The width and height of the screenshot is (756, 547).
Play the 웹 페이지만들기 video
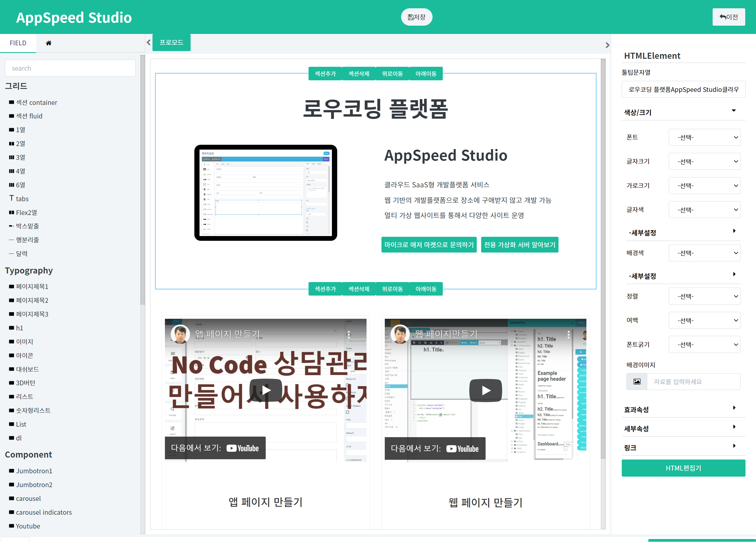tap(486, 390)
